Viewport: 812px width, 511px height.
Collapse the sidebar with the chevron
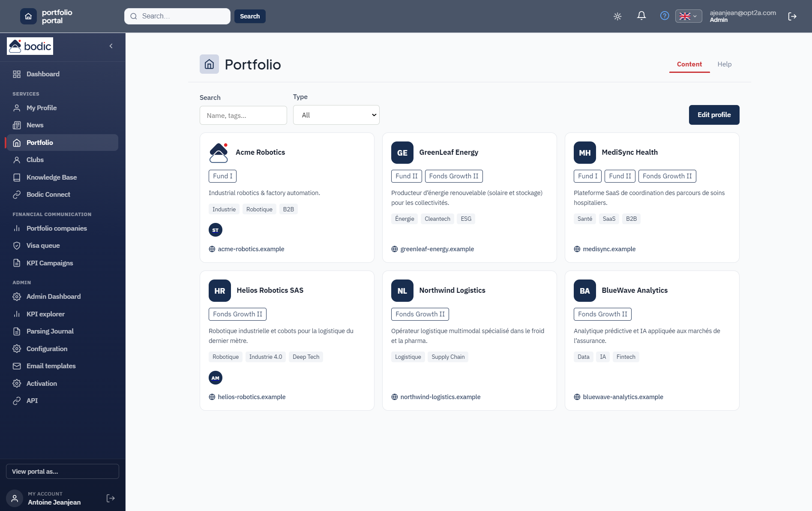[111, 46]
